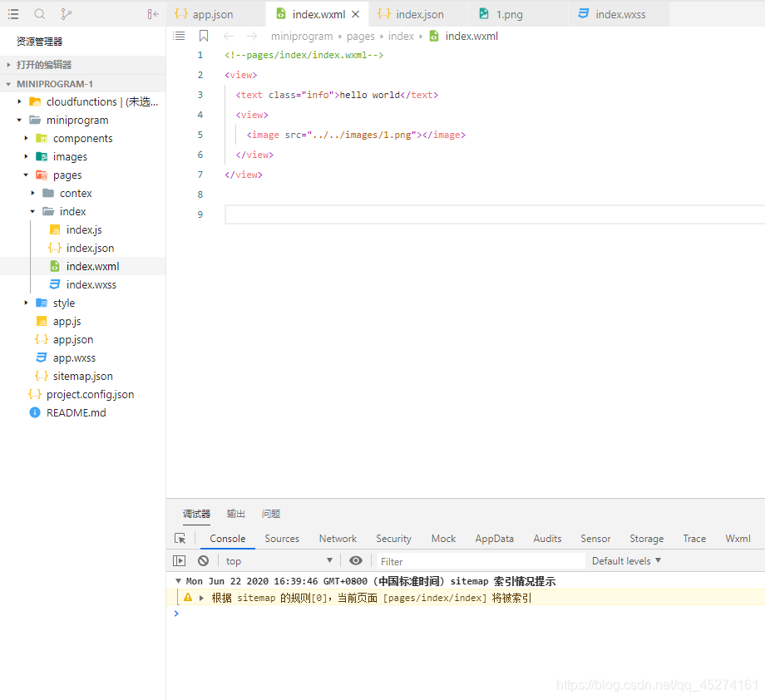765x700 pixels.
Task: Activate the element inspector pointer icon
Action: (180, 538)
